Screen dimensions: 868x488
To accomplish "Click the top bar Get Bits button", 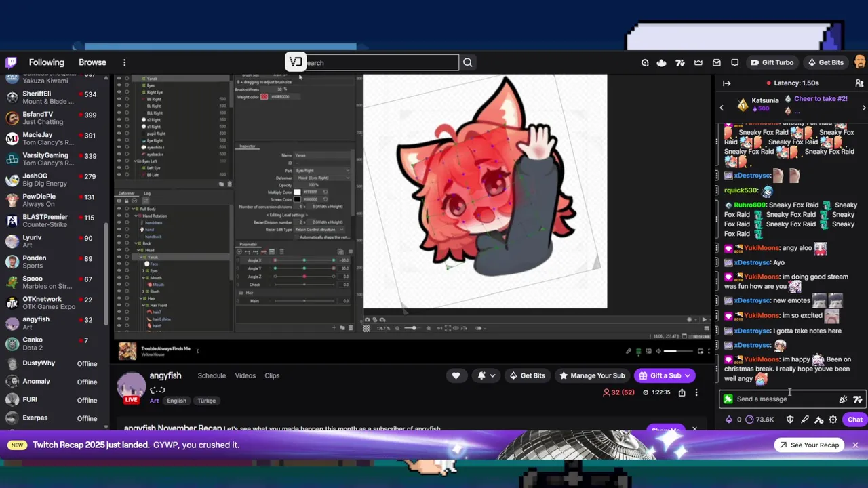I will (825, 62).
